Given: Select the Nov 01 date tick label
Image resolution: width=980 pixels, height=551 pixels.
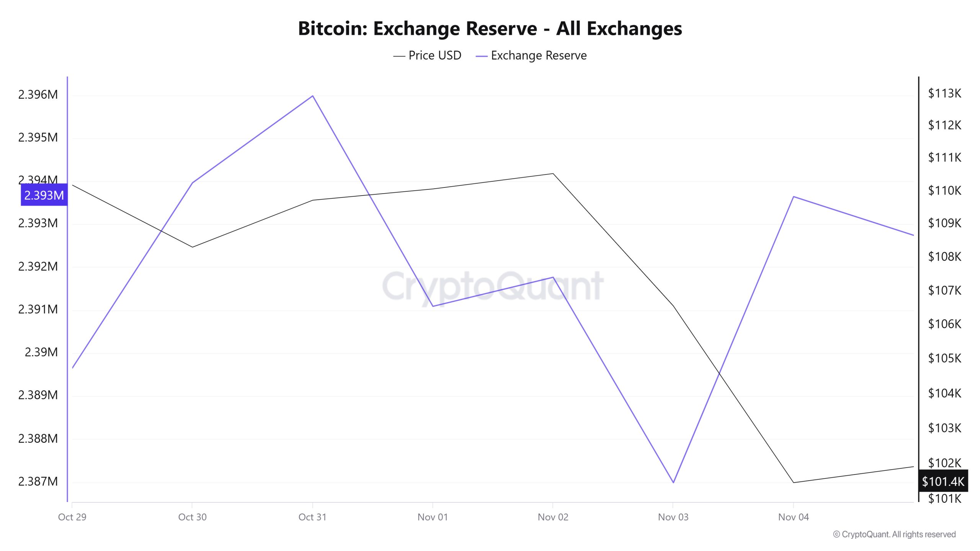Looking at the screenshot, I should pyautogui.click(x=433, y=517).
